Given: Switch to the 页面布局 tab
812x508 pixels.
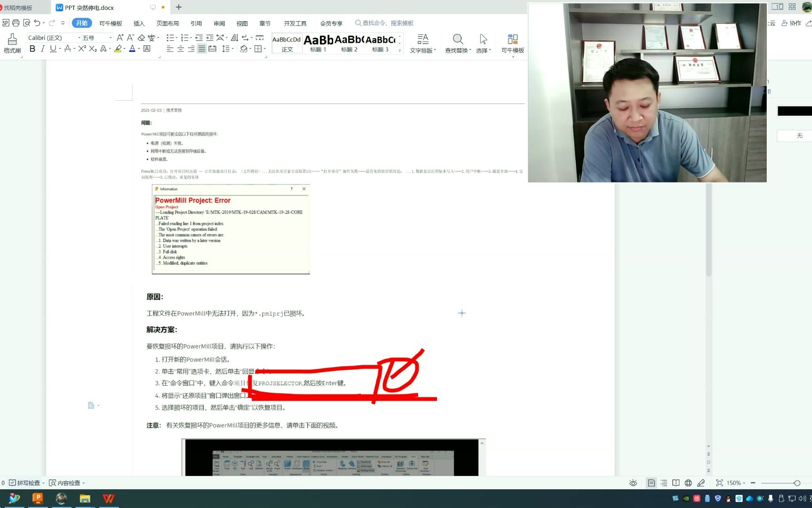Looking at the screenshot, I should point(168,23).
